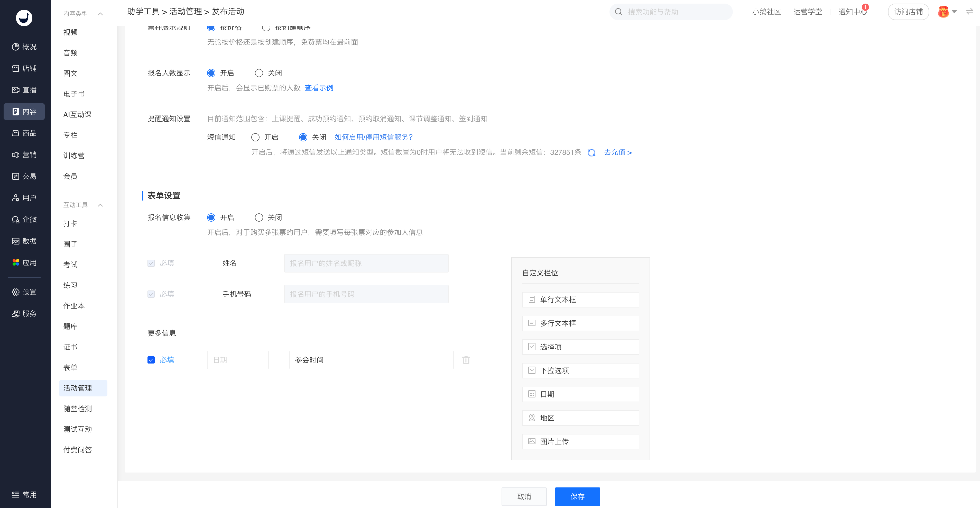Image resolution: width=980 pixels, height=508 pixels.
Task: Open 训练营 in content type menu
Action: pyautogui.click(x=74, y=155)
